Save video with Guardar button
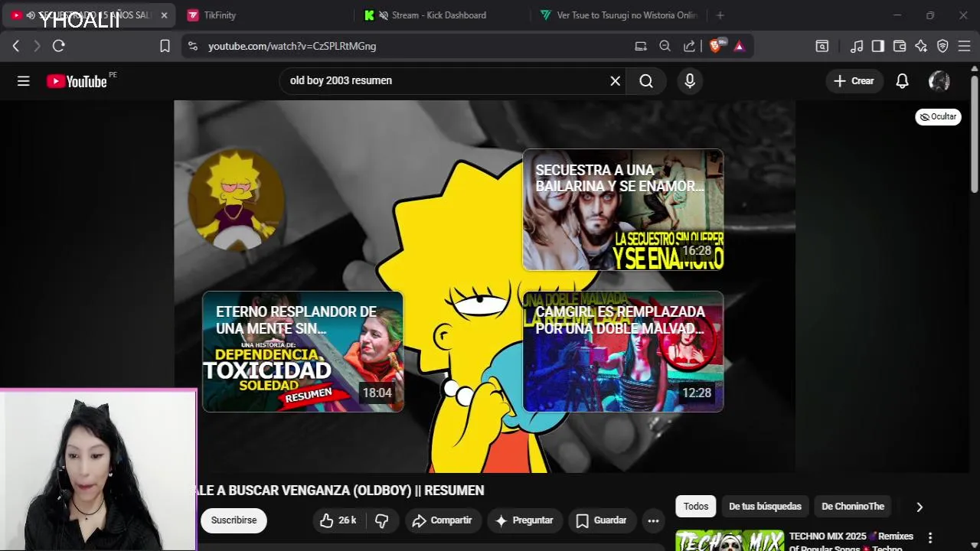The width and height of the screenshot is (980, 551). pos(601,520)
